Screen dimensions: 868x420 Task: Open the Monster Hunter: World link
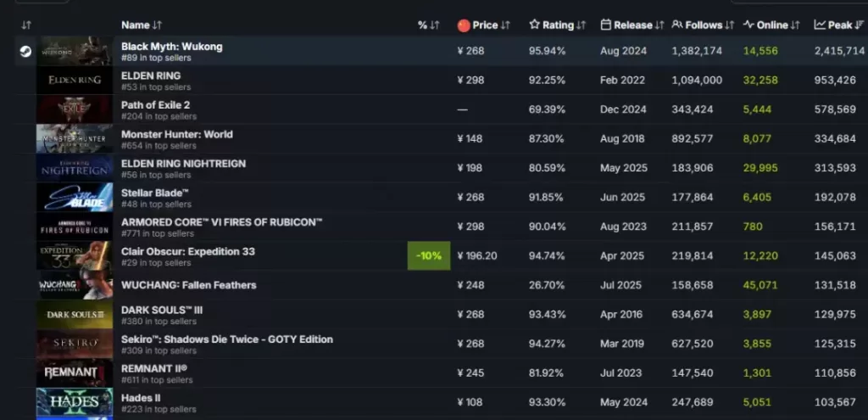point(177,135)
